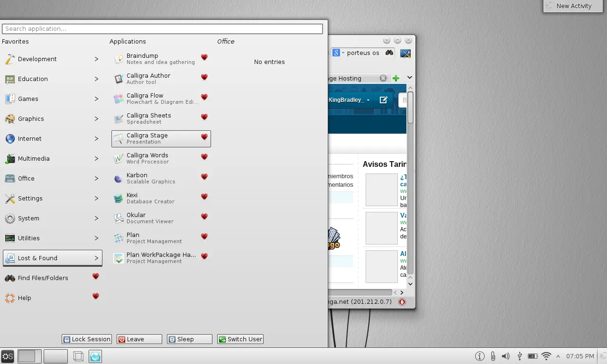Image resolution: width=607 pixels, height=364 pixels.
Task: Click the Leave button
Action: [139, 339]
